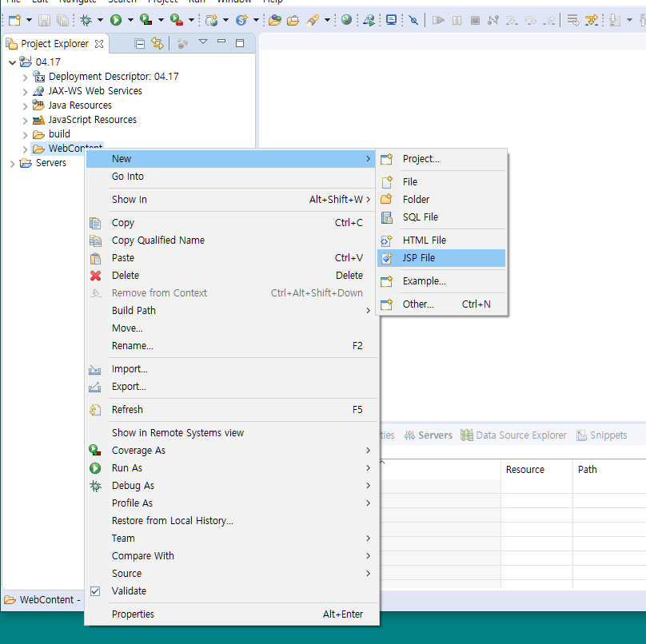Expand the JavaScript Resources node
The image size is (646, 644).
click(25, 120)
